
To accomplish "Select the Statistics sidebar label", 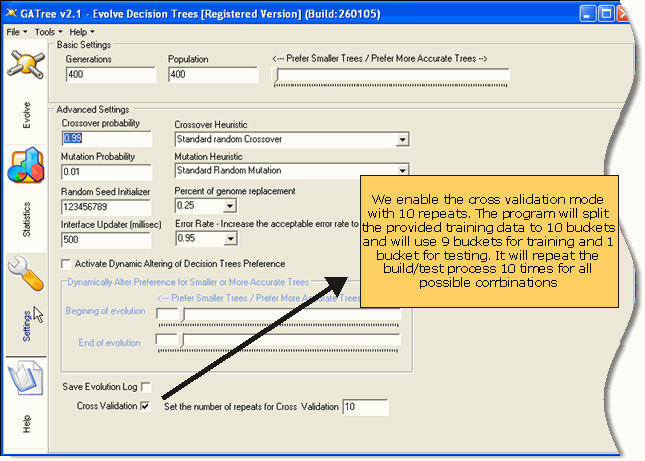I will tap(26, 219).
